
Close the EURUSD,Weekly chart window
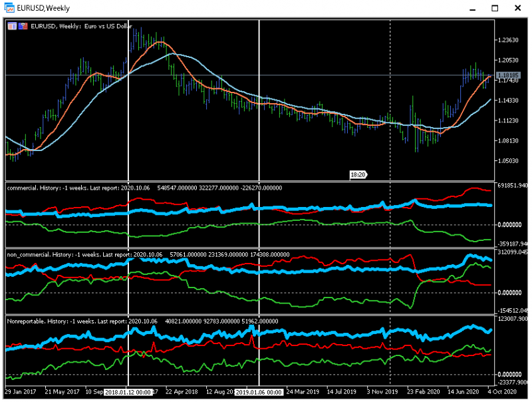click(517, 8)
